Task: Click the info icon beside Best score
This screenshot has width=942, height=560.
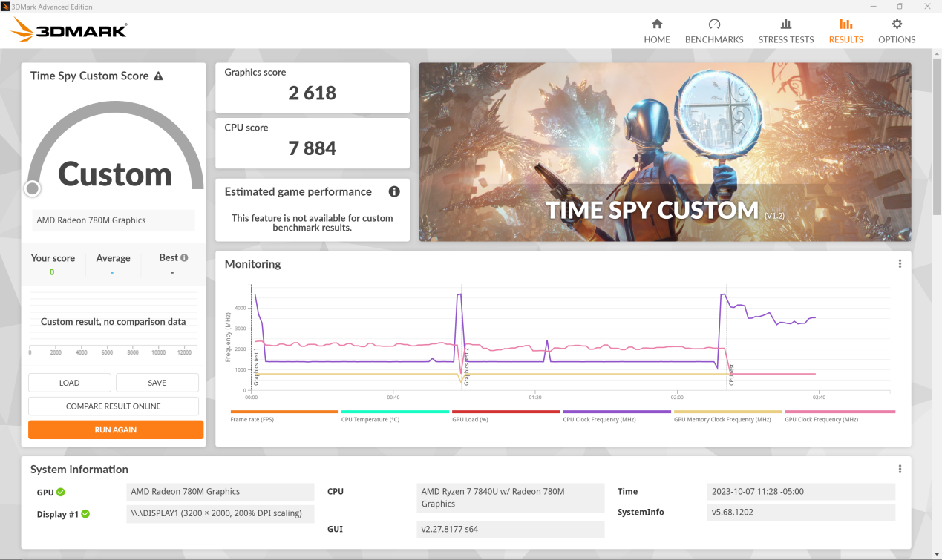Action: pos(184,258)
